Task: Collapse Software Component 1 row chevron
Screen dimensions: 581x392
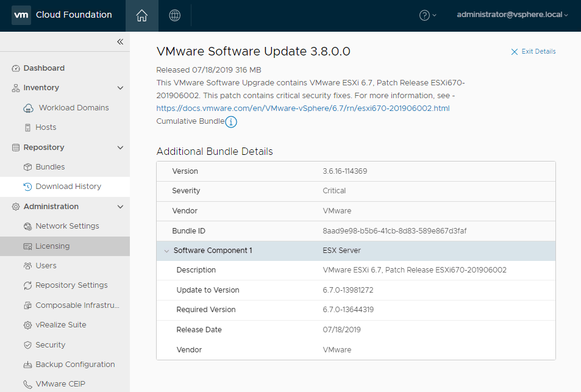Action: [x=166, y=251]
